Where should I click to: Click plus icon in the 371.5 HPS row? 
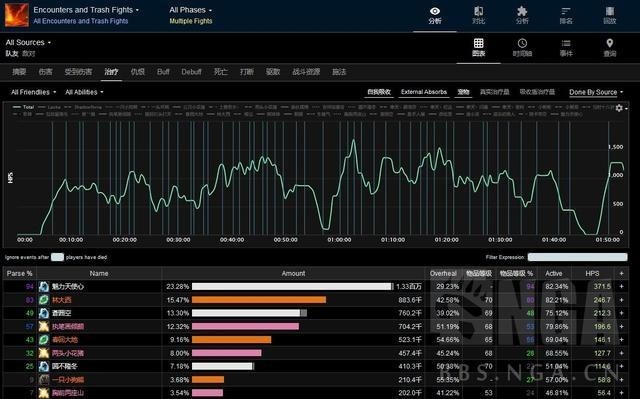pyautogui.click(x=622, y=286)
